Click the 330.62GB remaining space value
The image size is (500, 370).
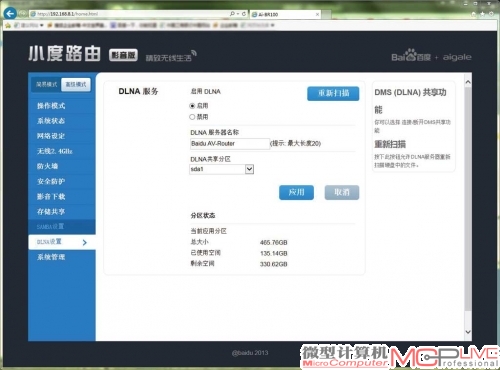pyautogui.click(x=274, y=264)
